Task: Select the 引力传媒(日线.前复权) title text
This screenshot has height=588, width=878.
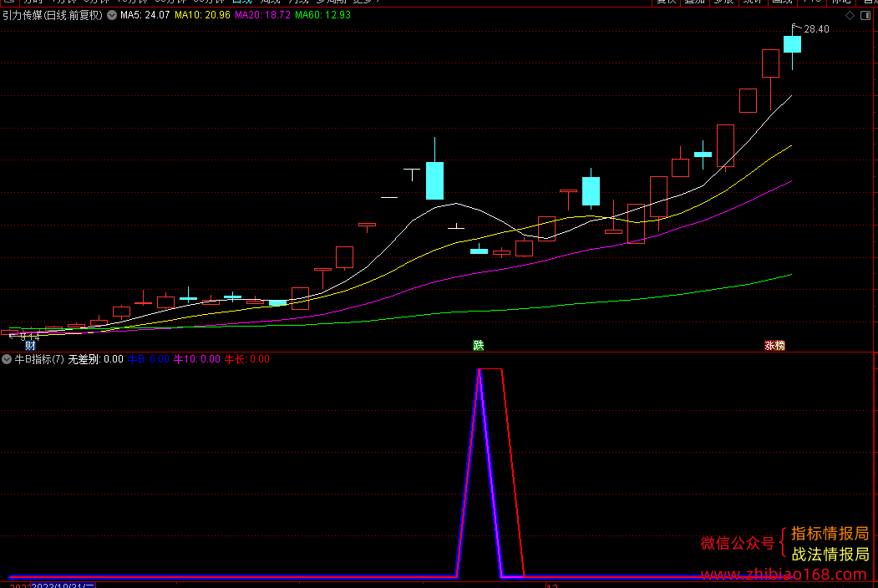Action: point(53,15)
